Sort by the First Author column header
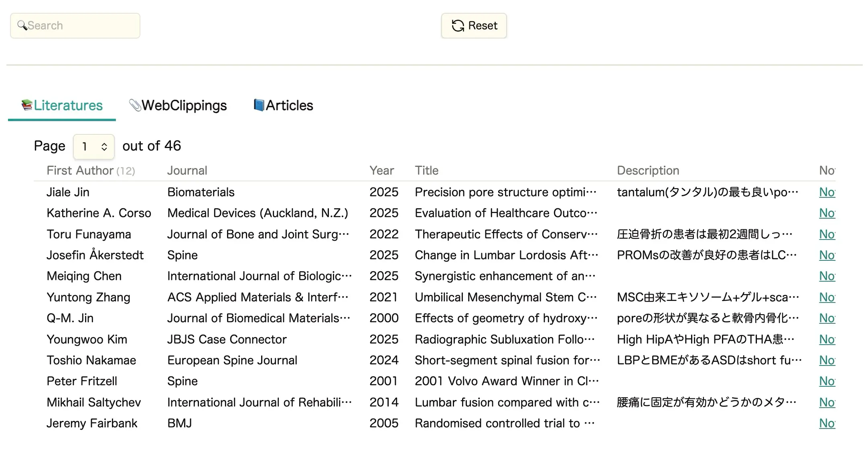This screenshot has width=868, height=463. coord(80,171)
